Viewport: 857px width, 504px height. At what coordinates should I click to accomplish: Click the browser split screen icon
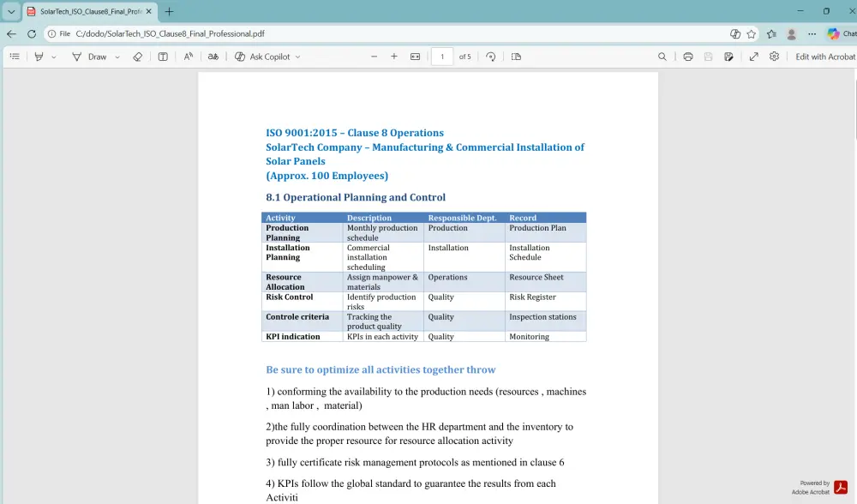(735, 34)
